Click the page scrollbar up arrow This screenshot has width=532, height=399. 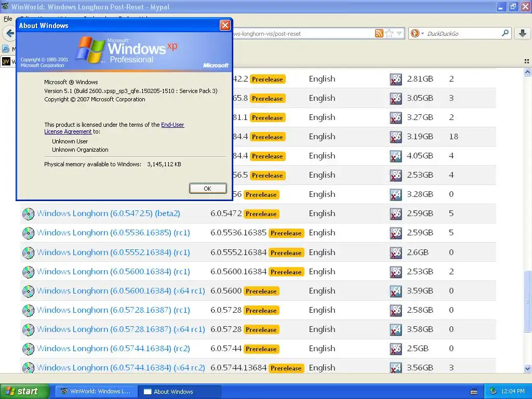(x=527, y=72)
